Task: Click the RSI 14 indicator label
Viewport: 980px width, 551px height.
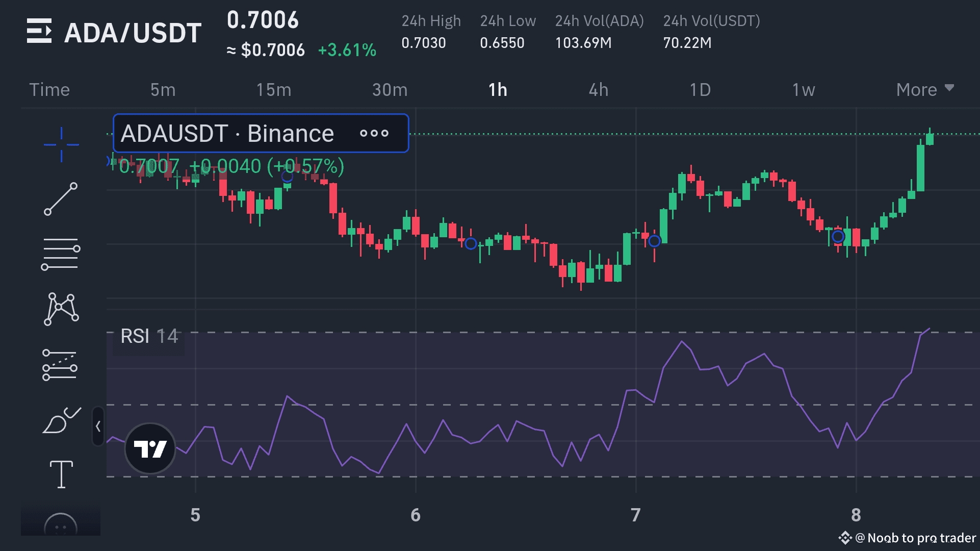Action: 149,336
